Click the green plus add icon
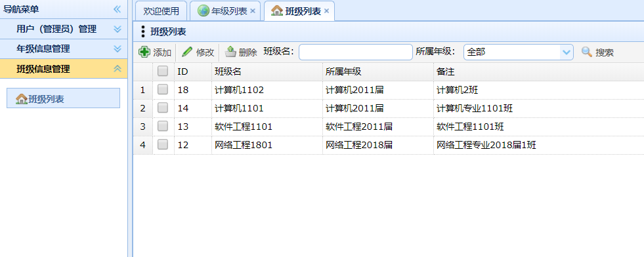The height and width of the screenshot is (257, 644). 144,52
